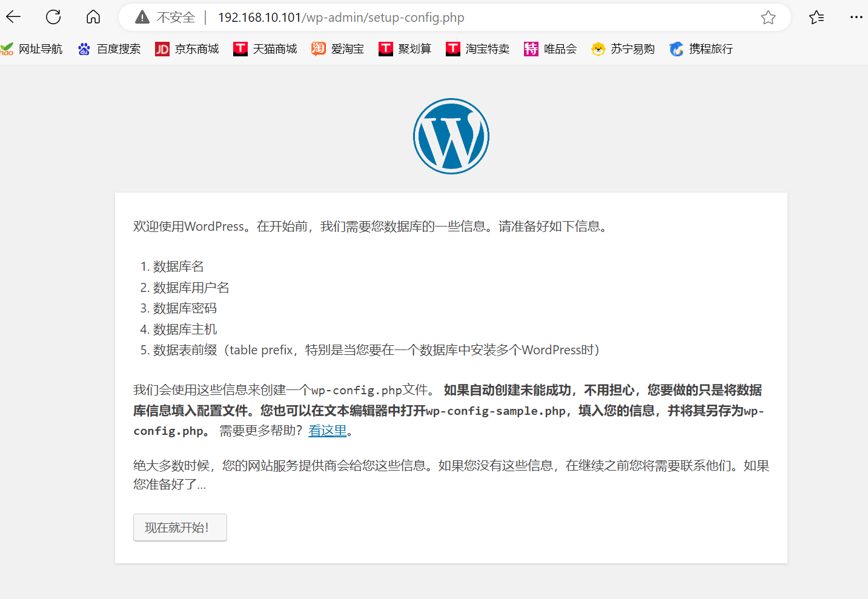Go back with the browser back arrow
Screen dimensions: 868x599
[x=13, y=17]
